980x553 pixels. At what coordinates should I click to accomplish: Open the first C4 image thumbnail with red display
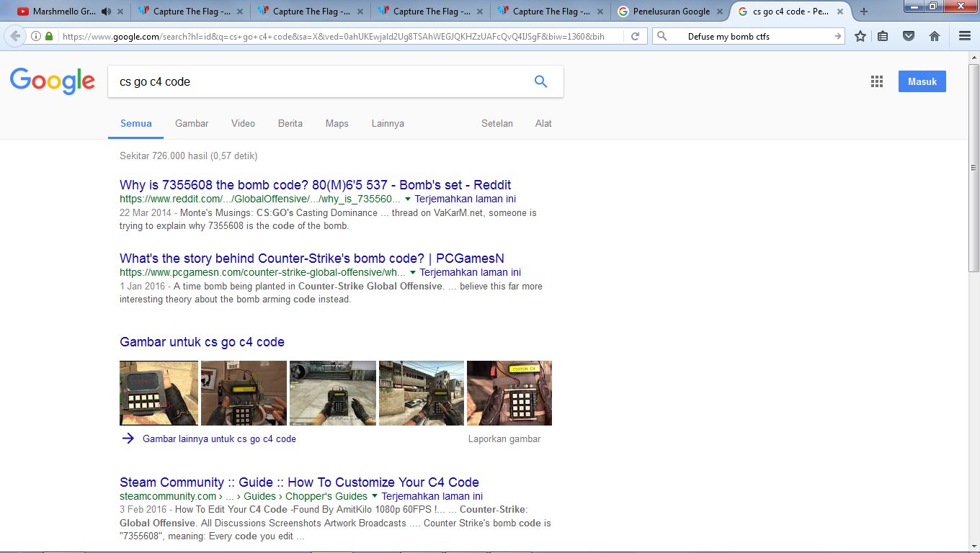click(x=159, y=393)
